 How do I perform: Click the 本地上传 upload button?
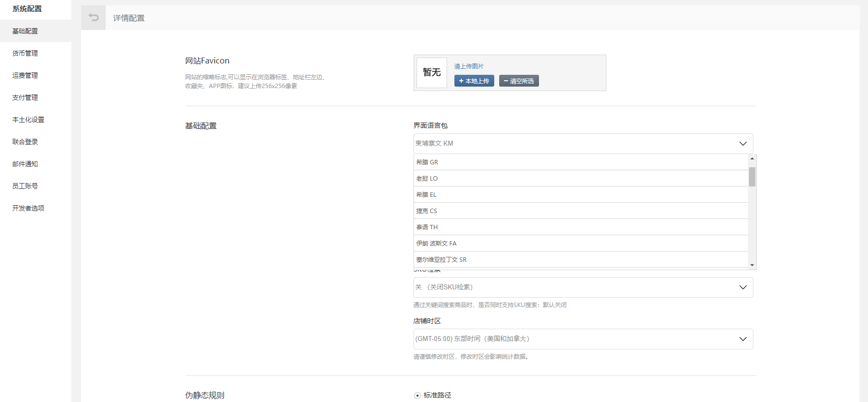coord(474,81)
